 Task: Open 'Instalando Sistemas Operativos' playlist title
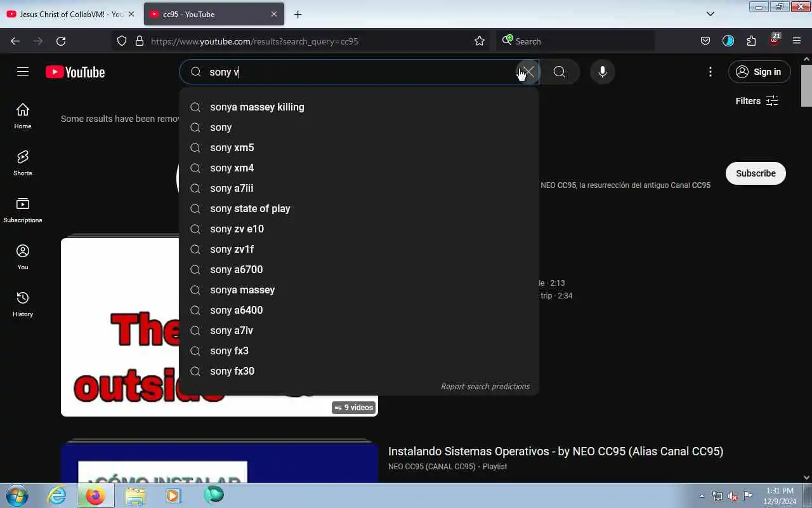click(x=556, y=451)
